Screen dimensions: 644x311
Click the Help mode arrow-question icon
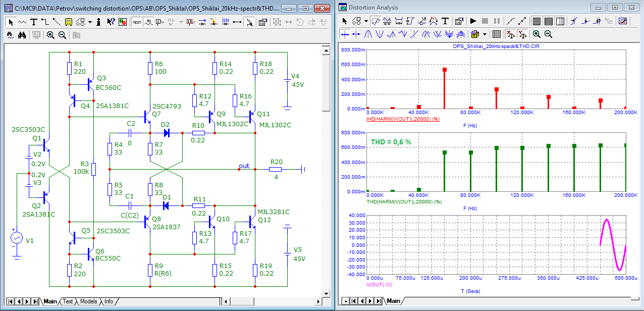[x=111, y=22]
